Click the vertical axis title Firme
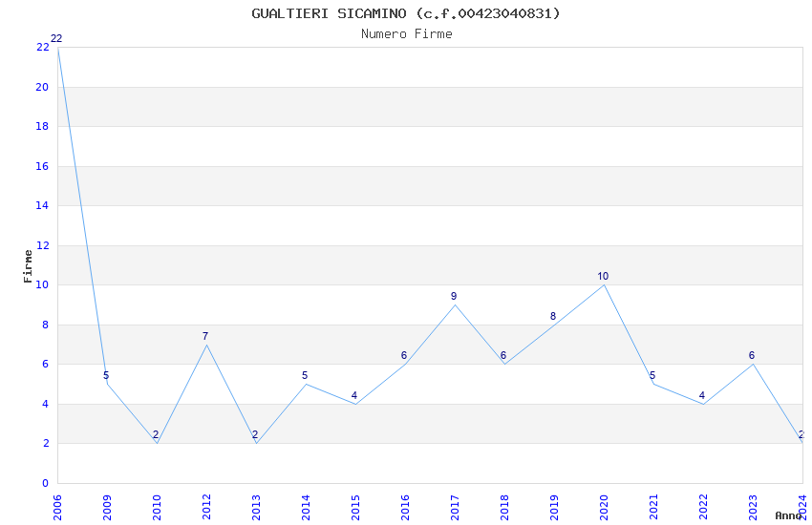This screenshot has height=525, width=812. tap(28, 266)
